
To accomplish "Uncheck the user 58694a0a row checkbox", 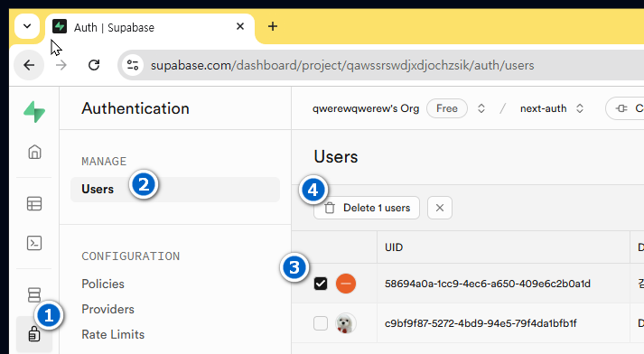I will tap(321, 284).
